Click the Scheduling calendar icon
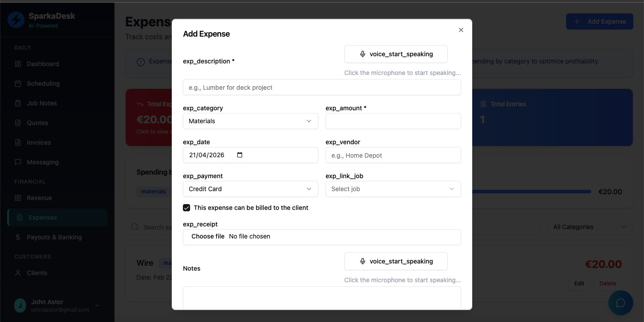The image size is (644, 322). [18, 84]
